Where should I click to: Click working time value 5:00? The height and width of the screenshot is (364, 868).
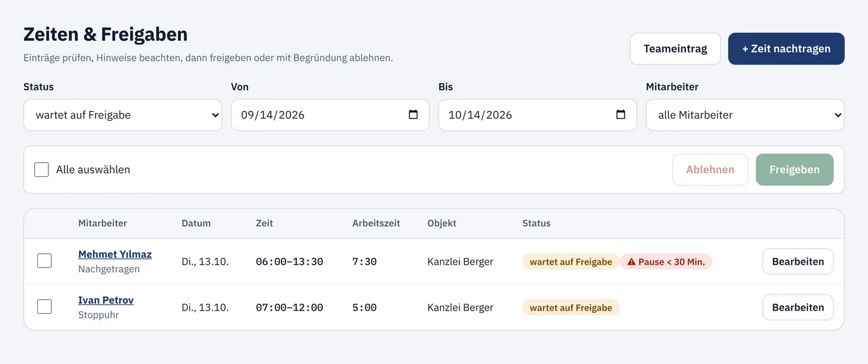click(x=365, y=308)
